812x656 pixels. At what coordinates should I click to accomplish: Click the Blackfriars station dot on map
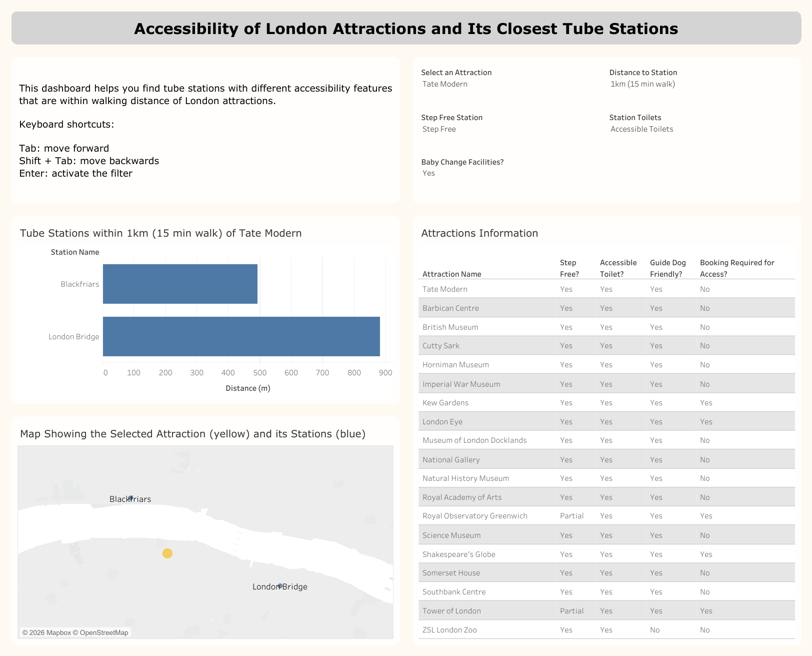[x=130, y=498]
